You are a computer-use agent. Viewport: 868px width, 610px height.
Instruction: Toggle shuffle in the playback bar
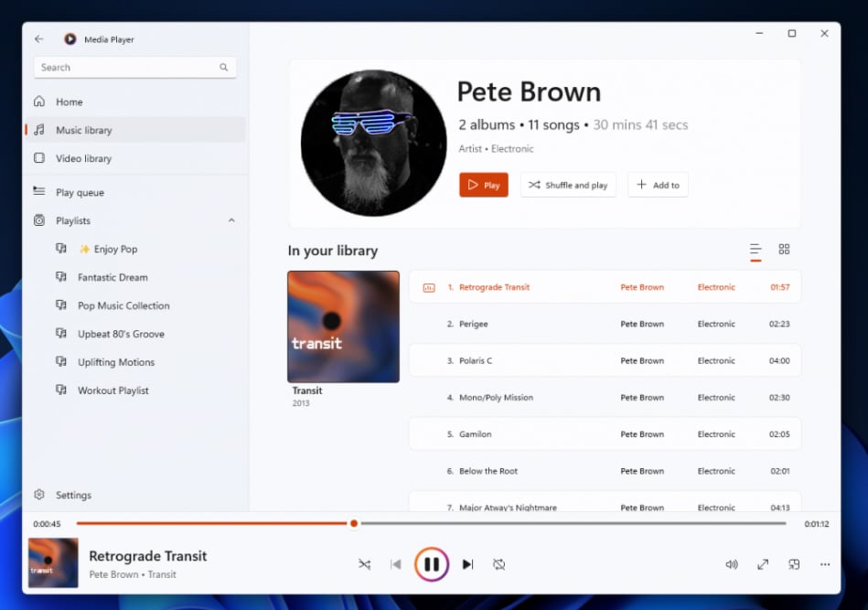[x=364, y=564]
